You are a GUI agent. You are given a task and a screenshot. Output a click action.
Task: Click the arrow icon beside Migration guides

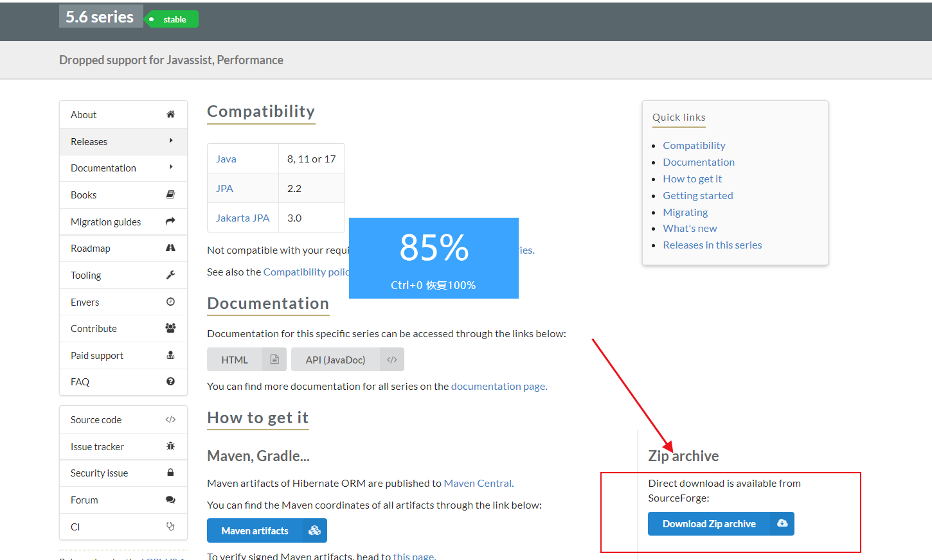[170, 222]
